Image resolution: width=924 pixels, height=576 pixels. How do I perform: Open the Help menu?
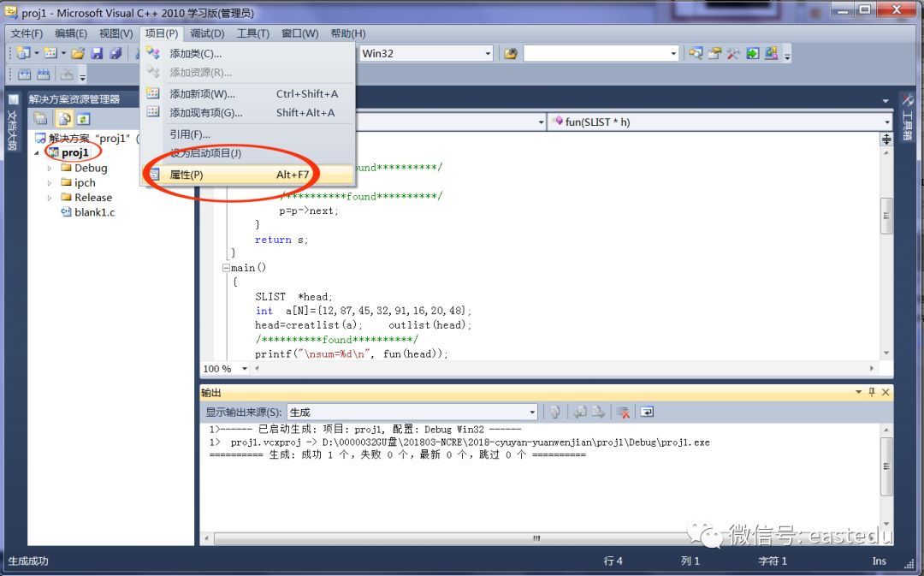(347, 33)
